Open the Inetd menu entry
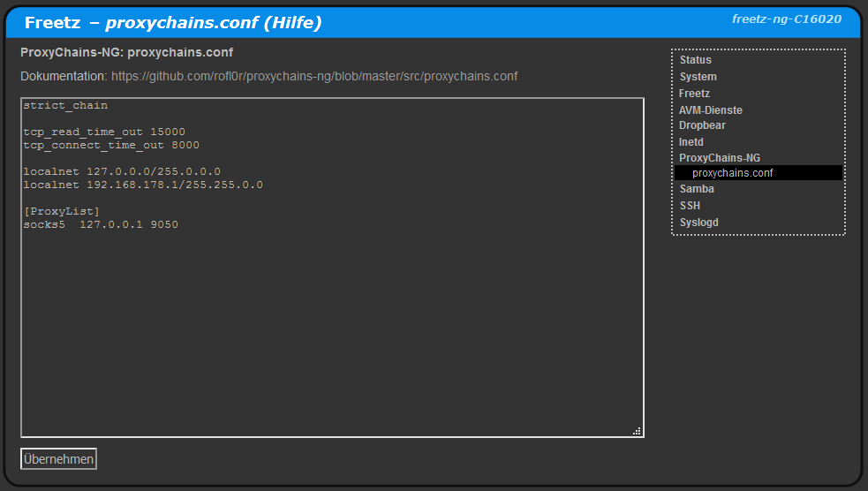This screenshot has height=491, width=868. click(x=691, y=142)
